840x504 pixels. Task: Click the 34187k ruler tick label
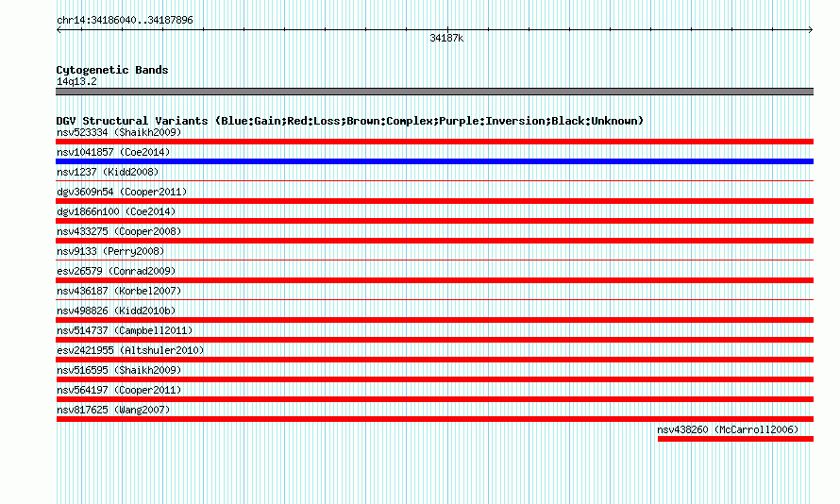[446, 38]
